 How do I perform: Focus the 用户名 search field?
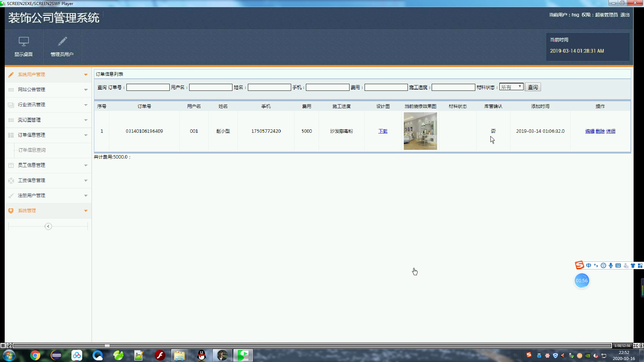[x=211, y=87]
